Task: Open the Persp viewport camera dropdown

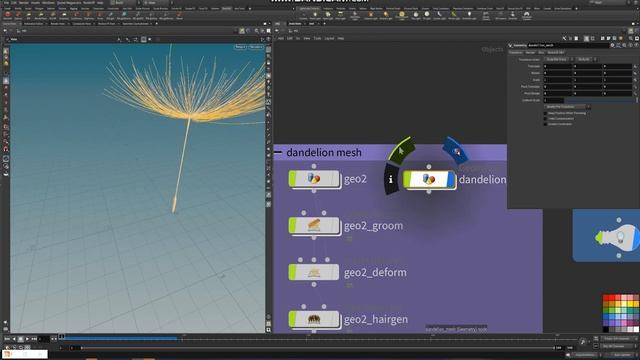Action: pos(240,47)
